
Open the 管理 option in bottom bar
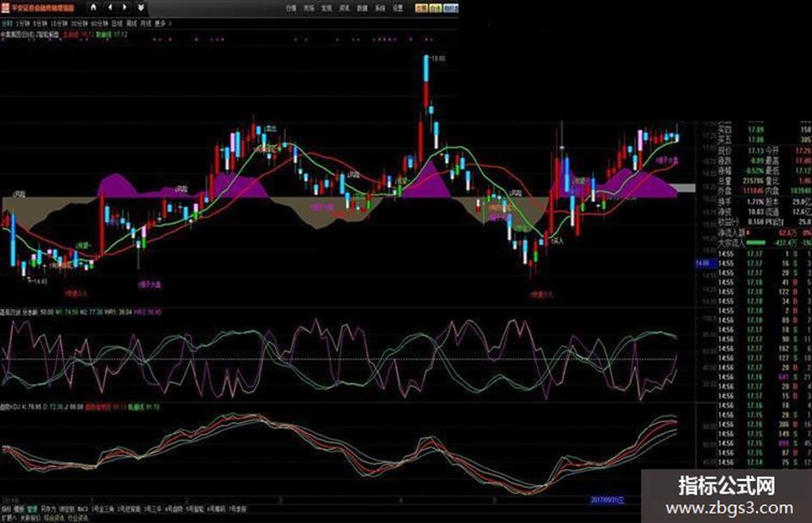pyautogui.click(x=30, y=508)
